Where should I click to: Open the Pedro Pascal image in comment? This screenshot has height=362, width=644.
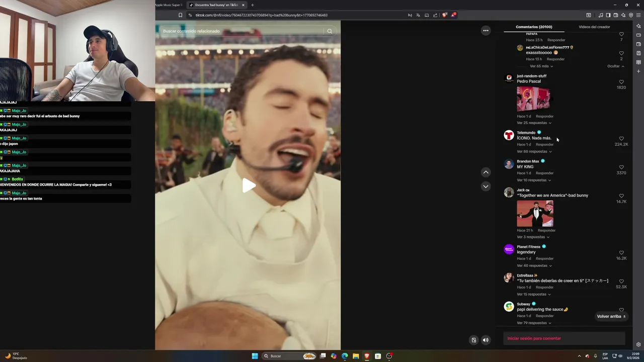click(533, 99)
